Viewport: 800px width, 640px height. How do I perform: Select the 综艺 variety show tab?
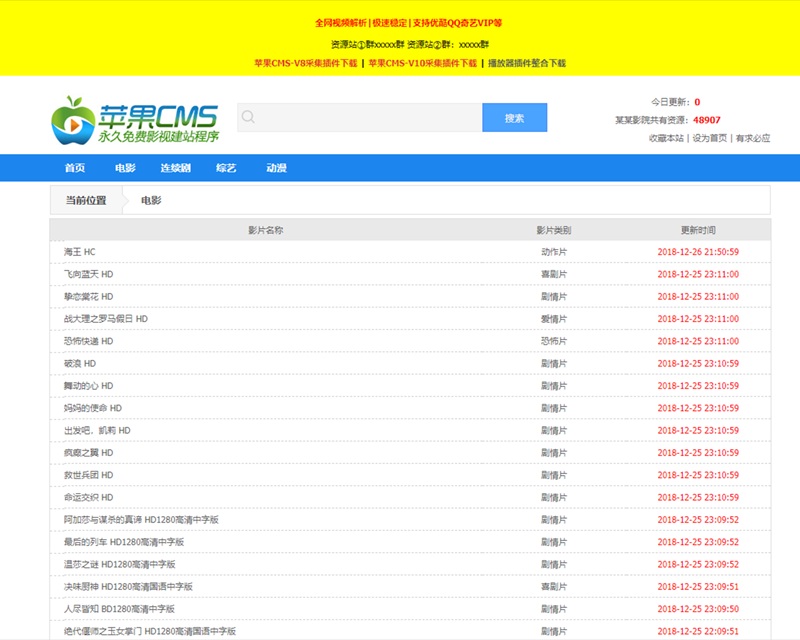pyautogui.click(x=226, y=168)
